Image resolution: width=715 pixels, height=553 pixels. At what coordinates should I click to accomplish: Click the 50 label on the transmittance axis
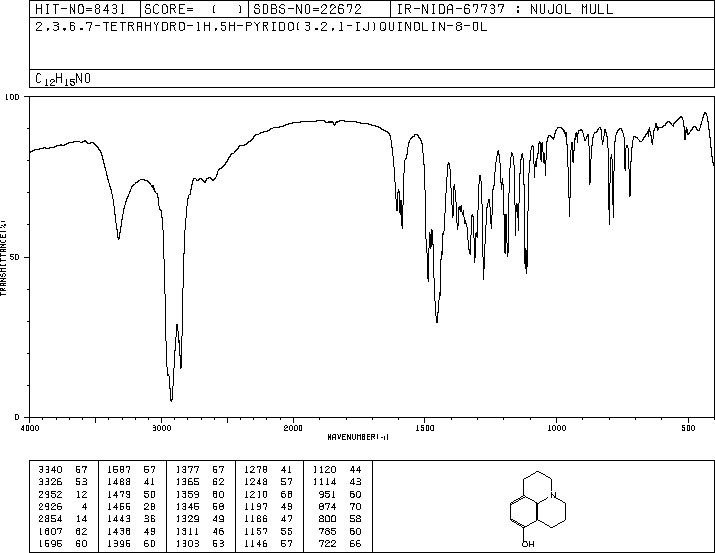click(x=15, y=257)
